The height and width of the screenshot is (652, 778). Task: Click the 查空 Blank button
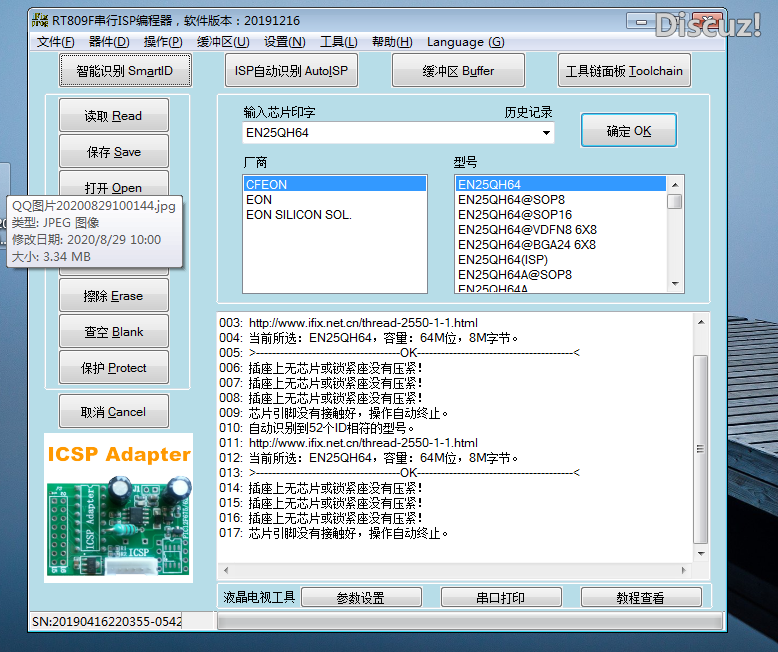pos(114,331)
